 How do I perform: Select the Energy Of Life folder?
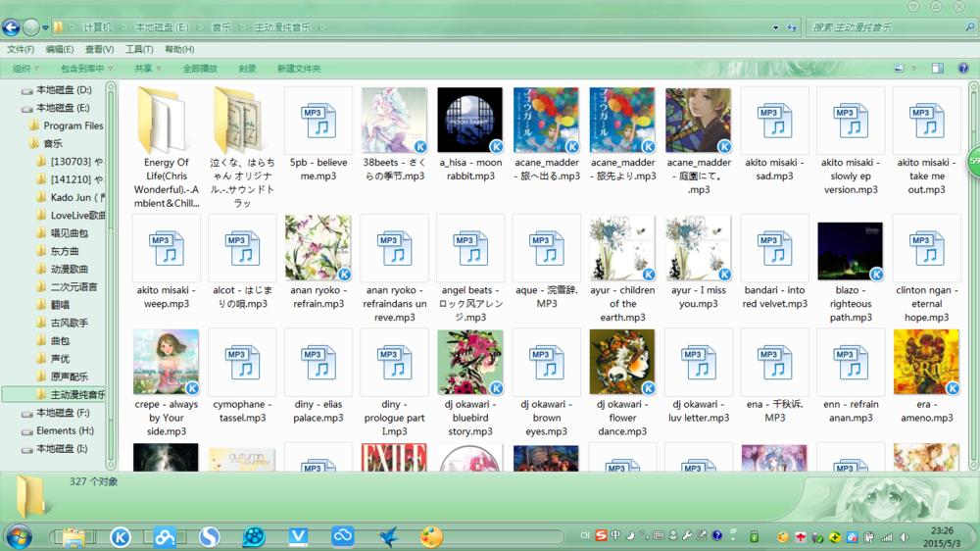coord(167,148)
